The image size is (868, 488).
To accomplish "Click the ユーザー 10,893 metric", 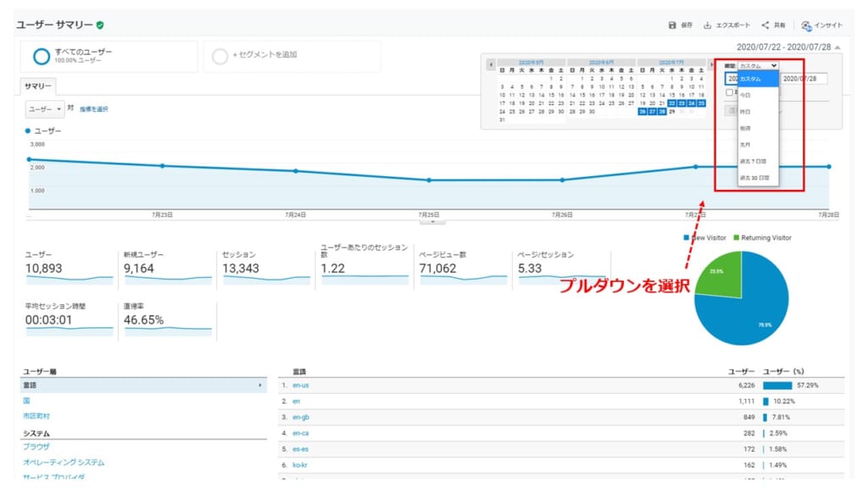I will point(69,268).
